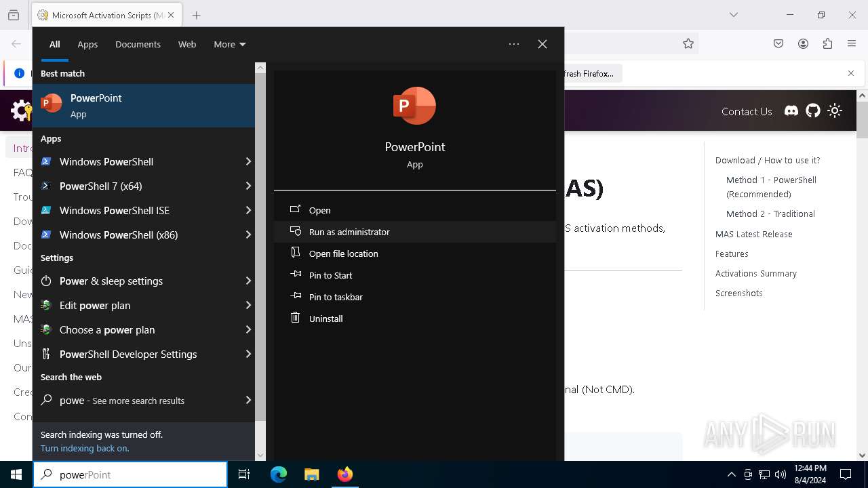Open network icon in system tray
868x488 pixels.
pyautogui.click(x=764, y=474)
